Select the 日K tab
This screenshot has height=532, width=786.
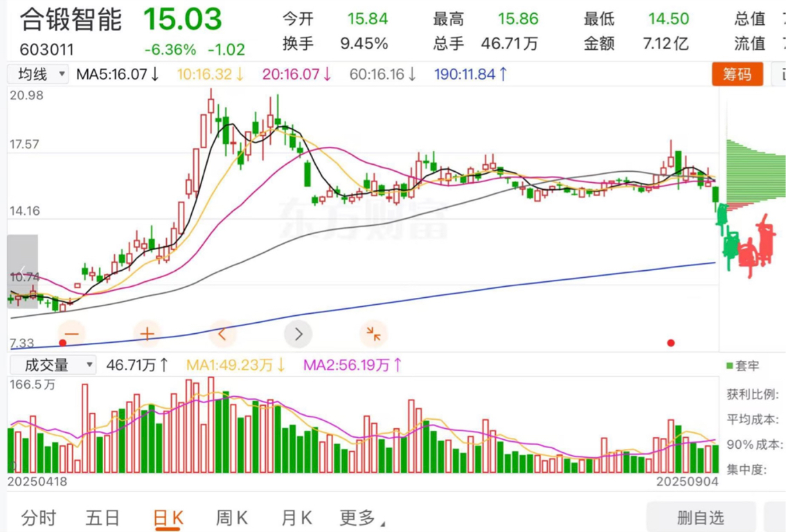168,518
